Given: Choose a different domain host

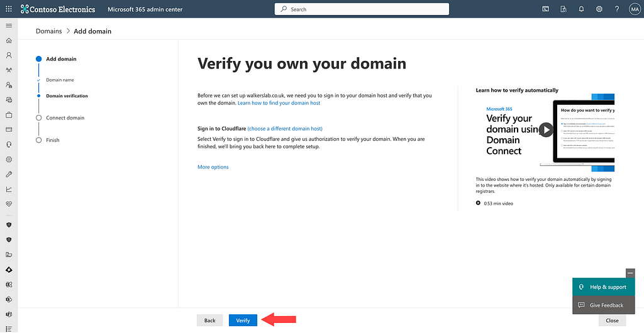Looking at the screenshot, I should coord(285,129).
